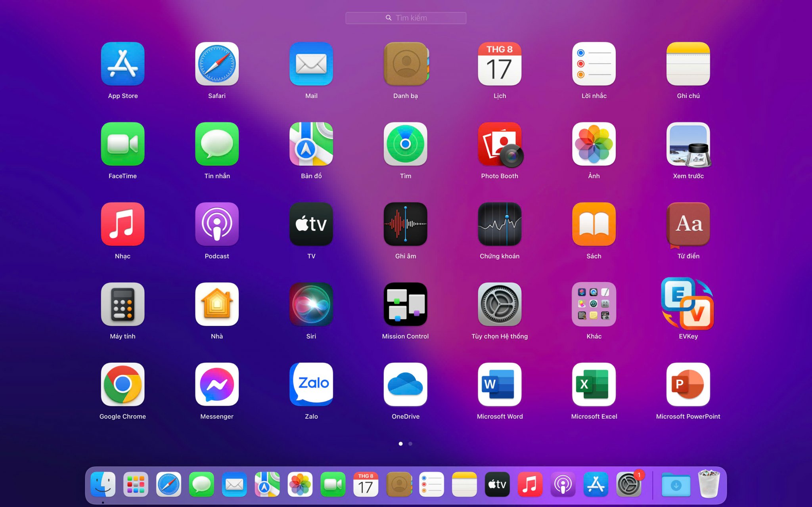Open Microsoft Excel
The image size is (812, 507).
pos(594,385)
